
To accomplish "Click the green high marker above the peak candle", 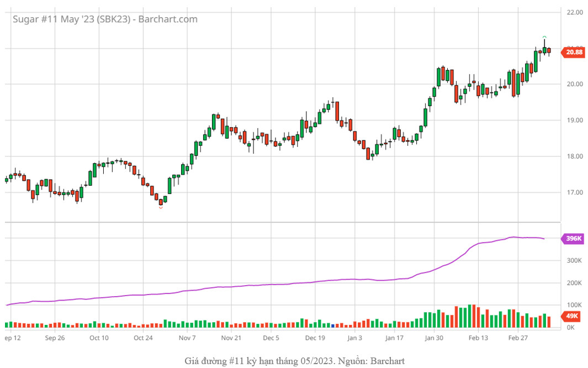I will (x=544, y=37).
